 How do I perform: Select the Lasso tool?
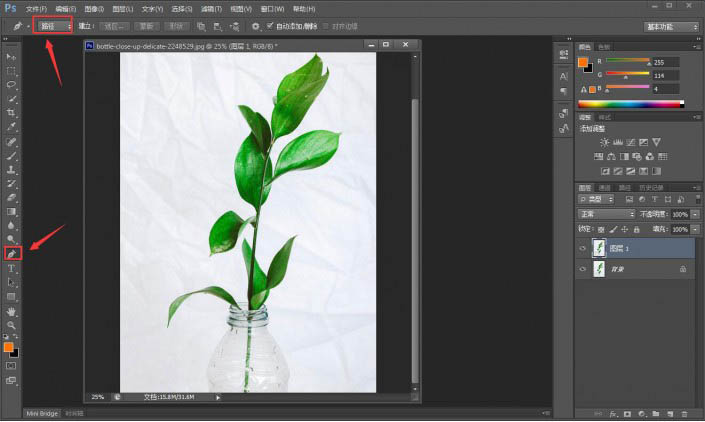[x=11, y=84]
